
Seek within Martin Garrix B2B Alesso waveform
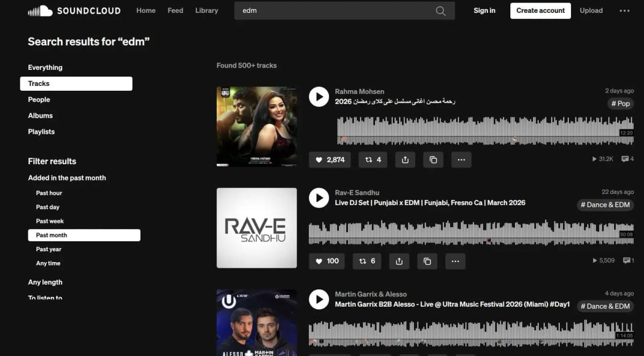pos(472,333)
